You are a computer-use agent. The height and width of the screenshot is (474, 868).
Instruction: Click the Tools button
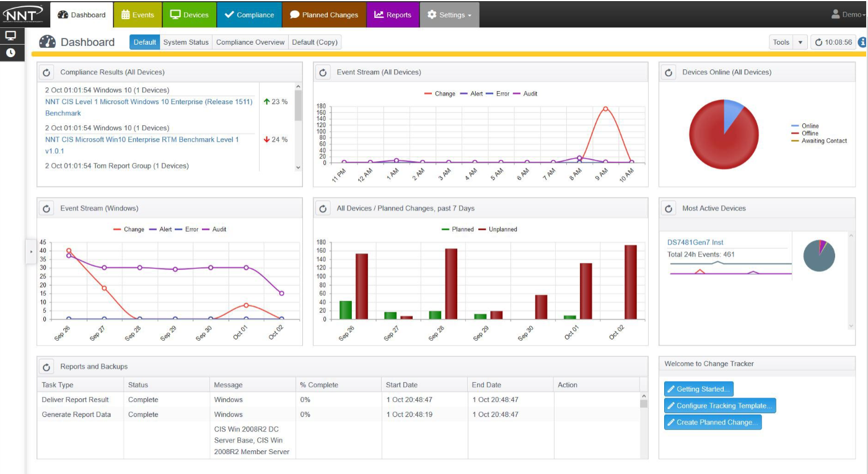(781, 42)
